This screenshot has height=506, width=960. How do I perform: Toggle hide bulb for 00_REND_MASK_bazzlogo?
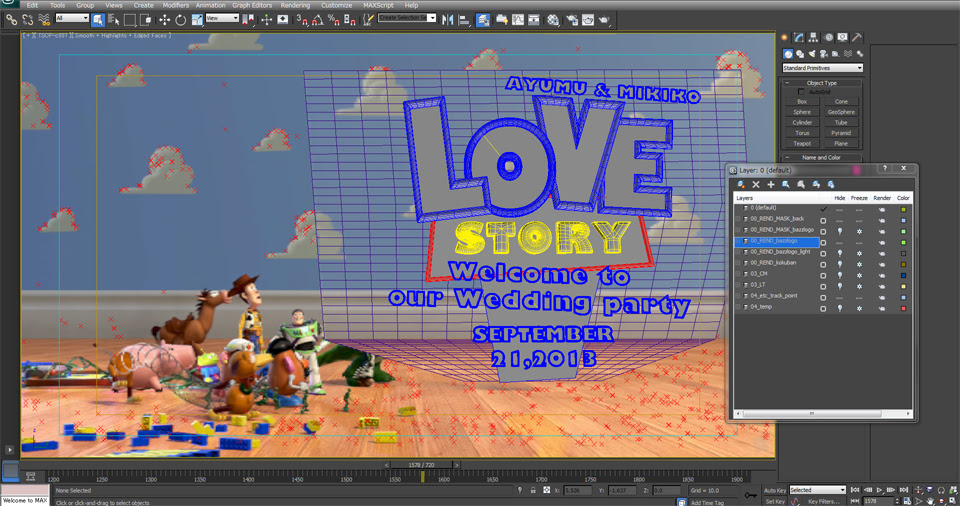(839, 231)
